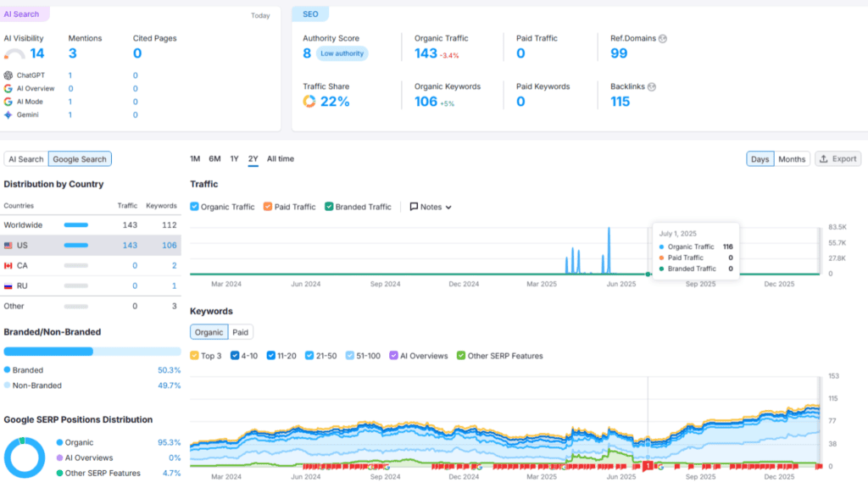The height and width of the screenshot is (488, 868).
Task: Uncheck the Paid Traffic checkbox
Action: tap(266, 206)
